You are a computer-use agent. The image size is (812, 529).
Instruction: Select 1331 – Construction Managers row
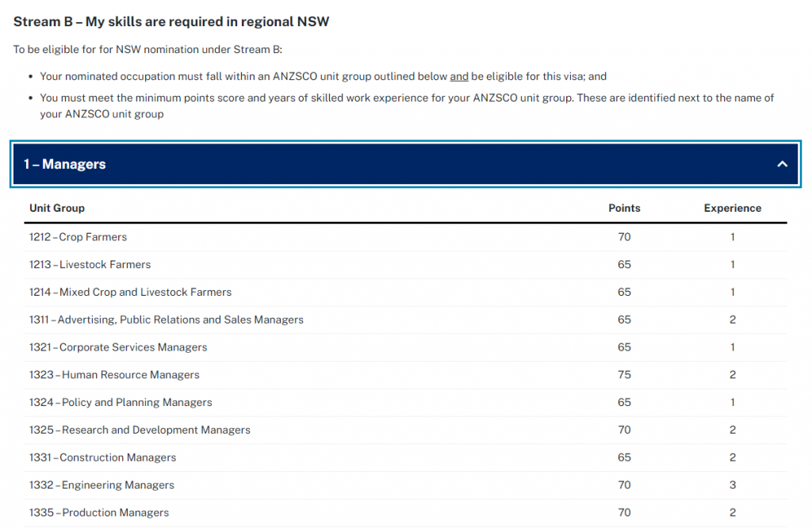(x=103, y=458)
